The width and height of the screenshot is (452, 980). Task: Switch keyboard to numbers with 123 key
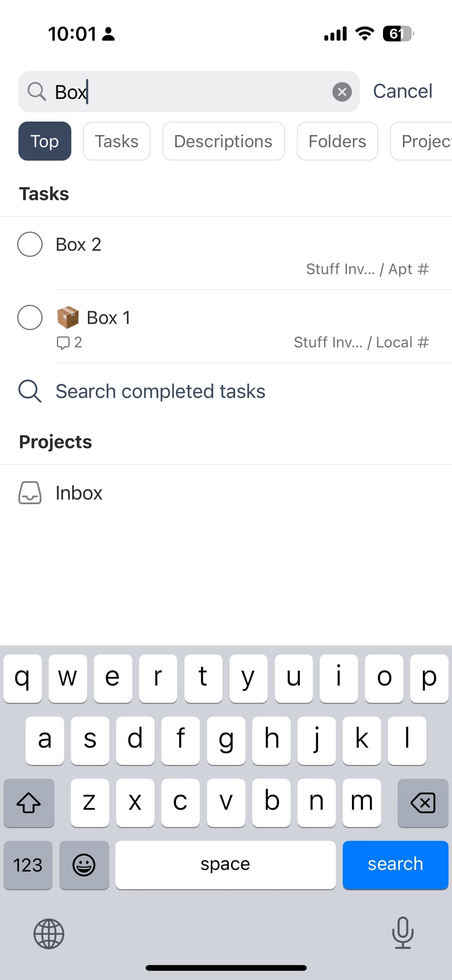click(x=28, y=865)
